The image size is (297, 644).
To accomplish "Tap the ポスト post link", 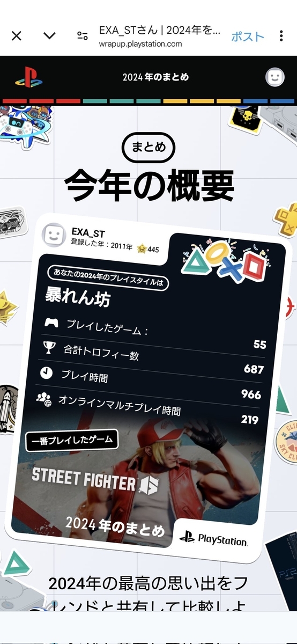I will (248, 36).
